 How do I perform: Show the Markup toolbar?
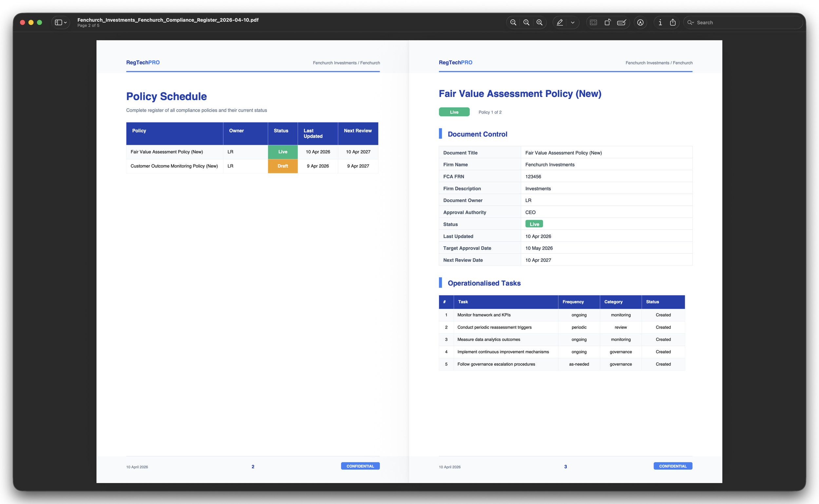640,22
